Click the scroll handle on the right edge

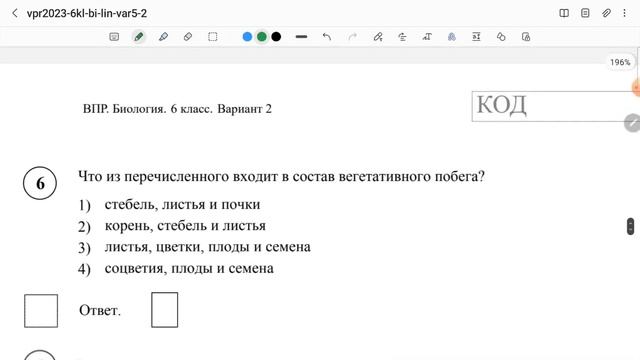631,226
